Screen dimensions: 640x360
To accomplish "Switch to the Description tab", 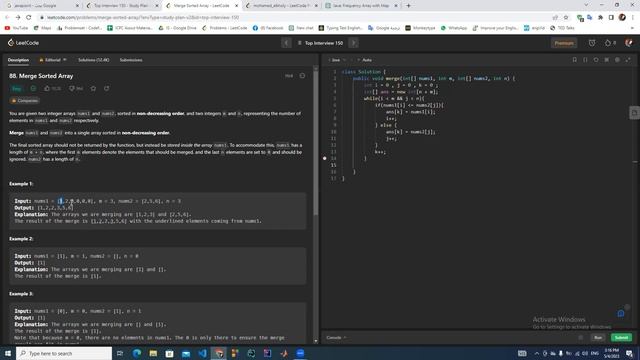I will click(18, 60).
